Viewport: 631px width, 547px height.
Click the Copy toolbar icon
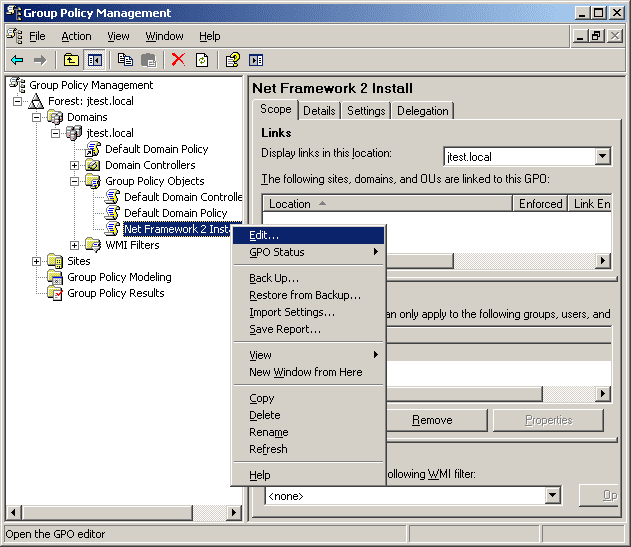(x=125, y=60)
